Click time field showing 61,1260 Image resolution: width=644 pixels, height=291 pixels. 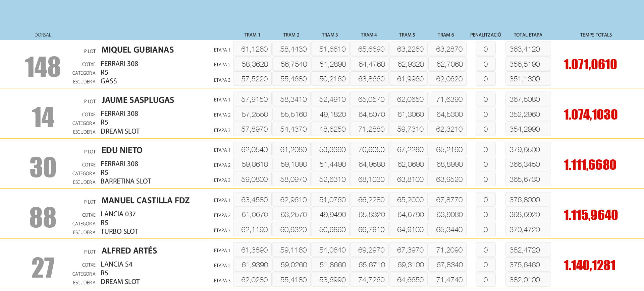click(x=254, y=49)
